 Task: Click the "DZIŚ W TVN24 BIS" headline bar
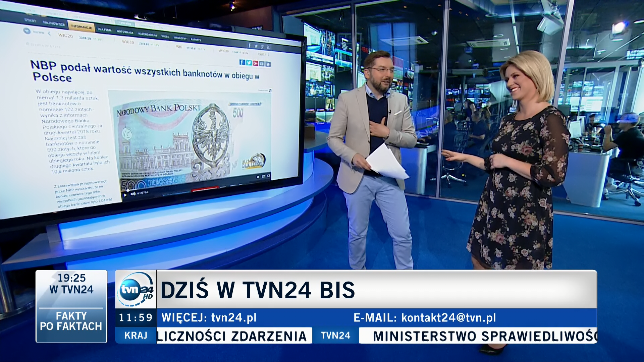point(377,289)
